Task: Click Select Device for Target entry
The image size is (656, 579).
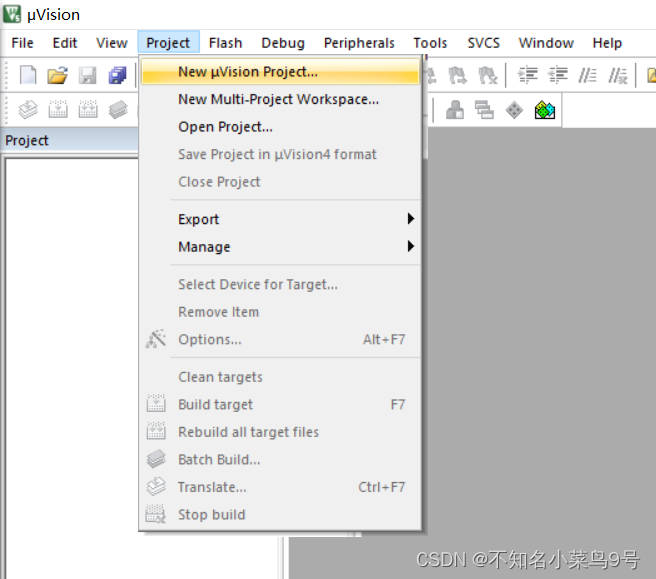Action: coord(280,284)
